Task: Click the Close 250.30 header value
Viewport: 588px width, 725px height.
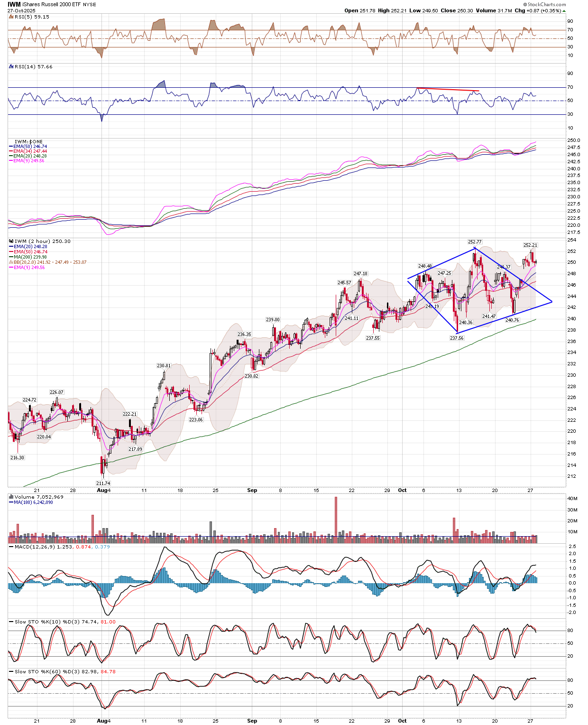Action: tap(457, 10)
